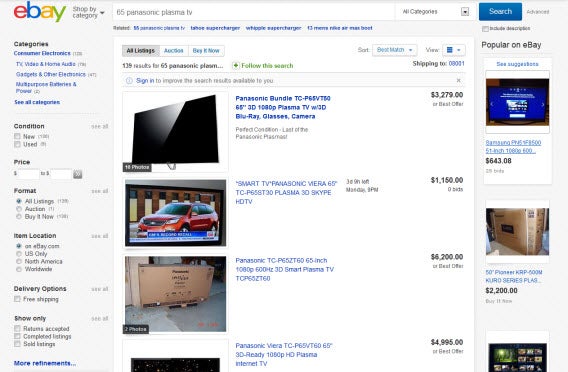The width and height of the screenshot is (568, 372).
Task: Switch to the Buy It Now tab
Action: point(206,51)
